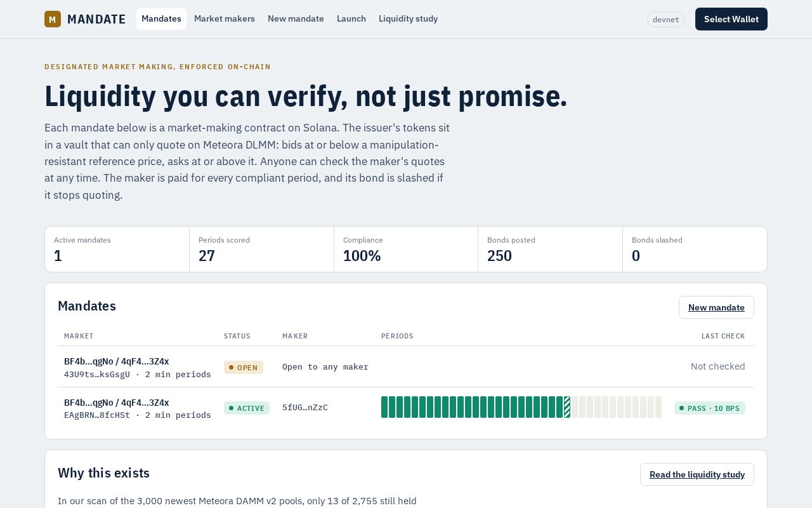Click the Bonds slashed stat card
Screen dimensions: 812x508
tap(695, 249)
